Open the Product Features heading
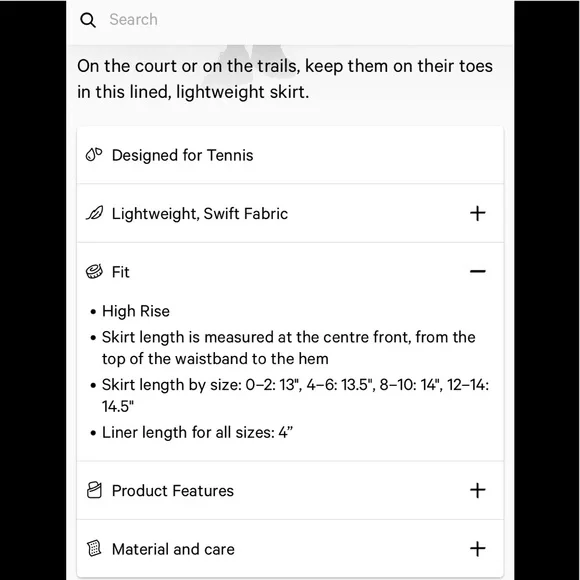Image resolution: width=580 pixels, height=580 pixels. coord(173,491)
